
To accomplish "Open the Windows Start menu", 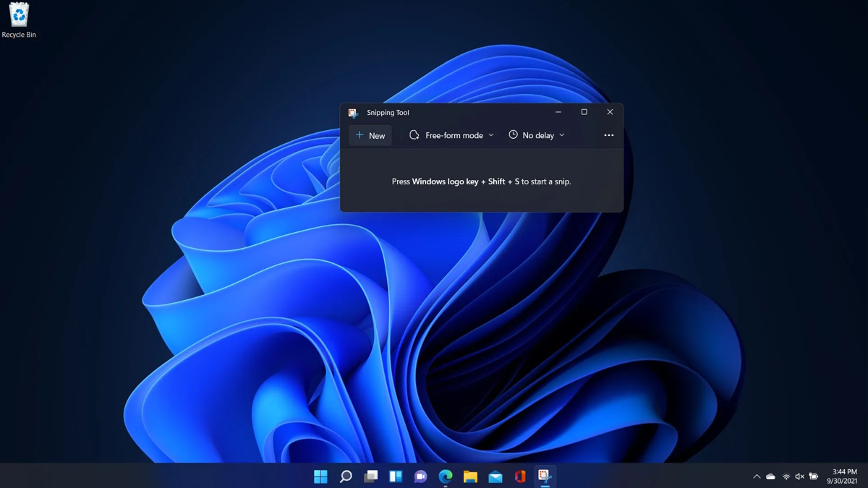I will (320, 476).
